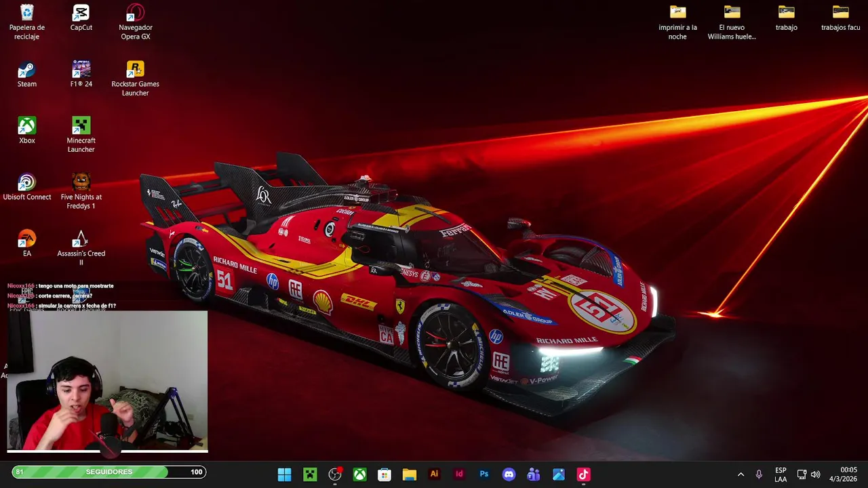Launch Adobe InDesign from the taskbar

coord(459,474)
